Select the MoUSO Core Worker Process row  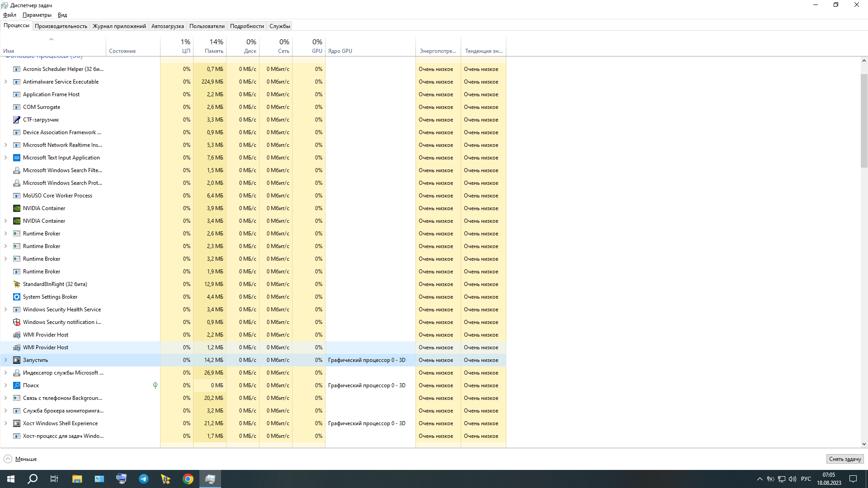(x=253, y=196)
